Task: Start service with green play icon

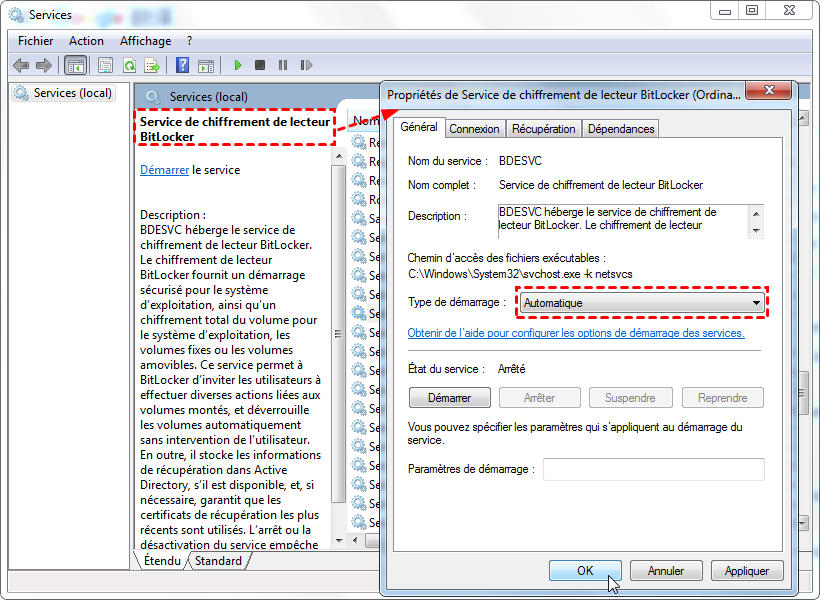Action: point(238,65)
